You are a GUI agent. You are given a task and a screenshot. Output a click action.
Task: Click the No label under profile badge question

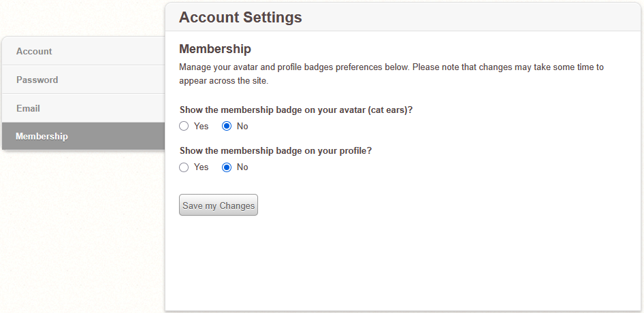click(x=242, y=167)
